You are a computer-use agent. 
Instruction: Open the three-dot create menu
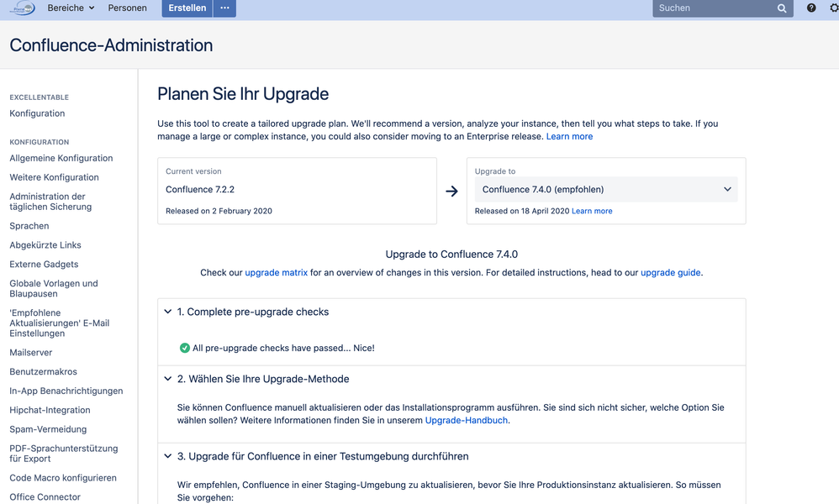point(224,8)
